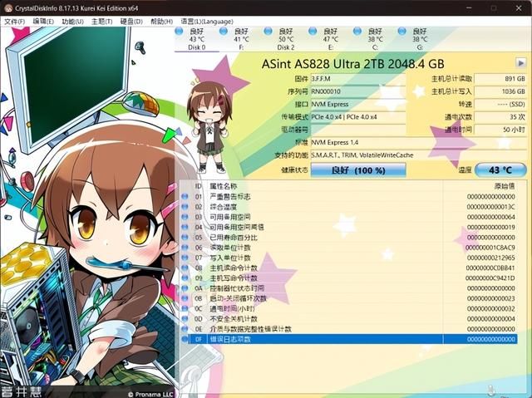Click the host total reads value 891 GB

pyautogui.click(x=500, y=79)
